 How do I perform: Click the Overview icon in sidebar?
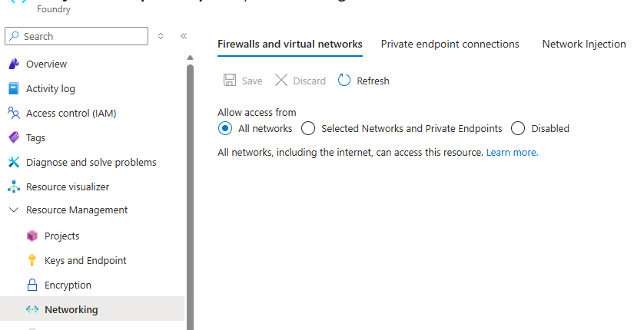pyautogui.click(x=13, y=64)
